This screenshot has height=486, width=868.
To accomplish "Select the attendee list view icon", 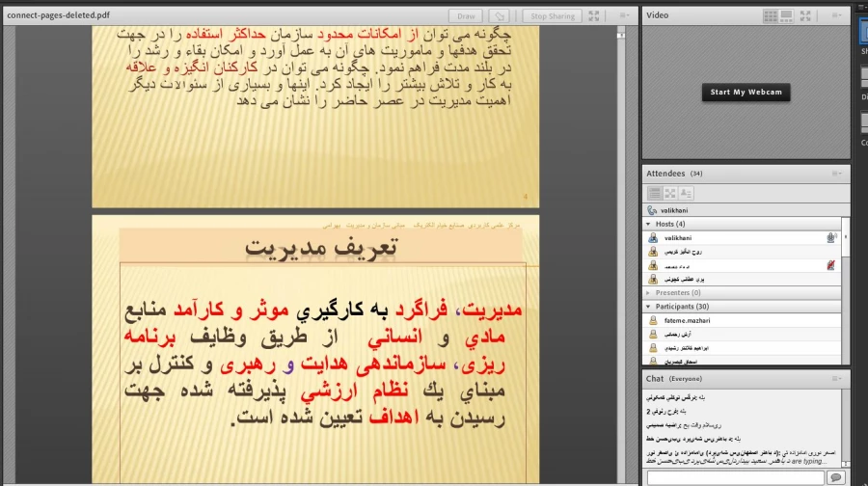I will pyautogui.click(x=653, y=193).
